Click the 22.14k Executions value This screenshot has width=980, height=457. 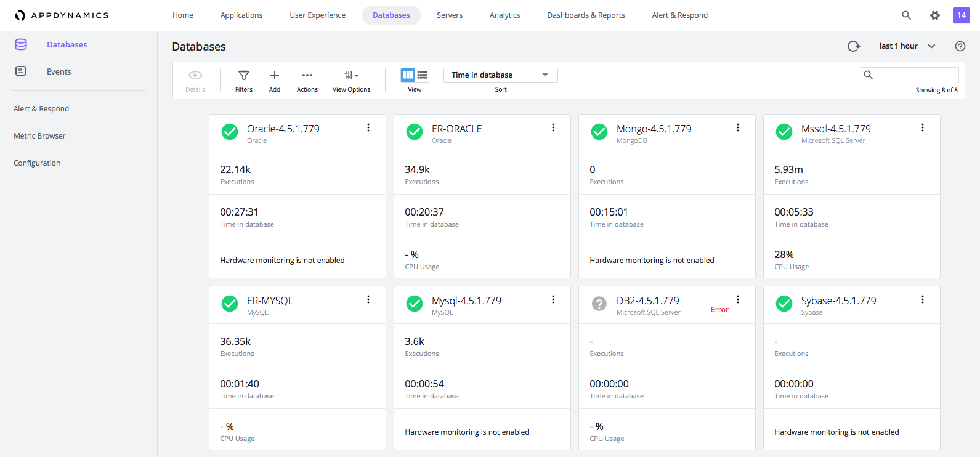(x=235, y=169)
